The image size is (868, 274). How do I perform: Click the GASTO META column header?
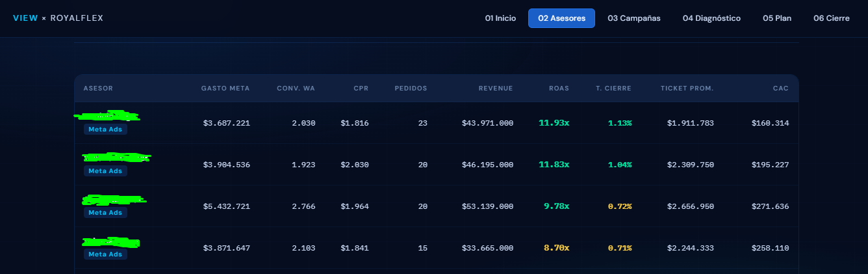point(225,89)
